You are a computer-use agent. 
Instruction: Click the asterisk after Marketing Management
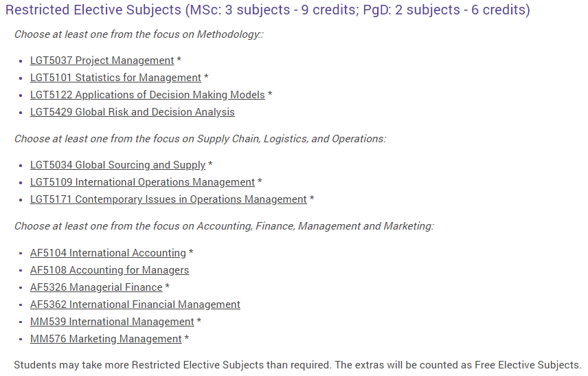[187, 338]
